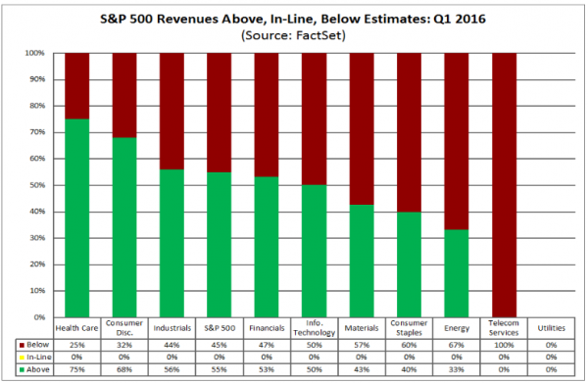
Task: Select the Consumer Disc. column header
Action: tap(124, 328)
